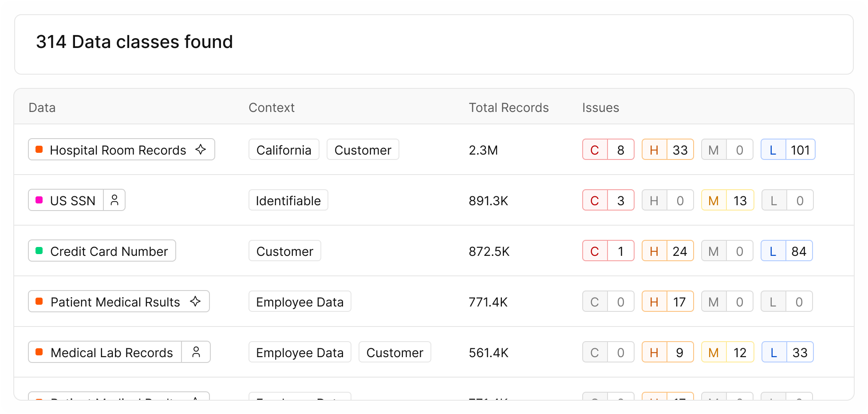
Task: Click High badge showing 33 issues
Action: (x=667, y=150)
